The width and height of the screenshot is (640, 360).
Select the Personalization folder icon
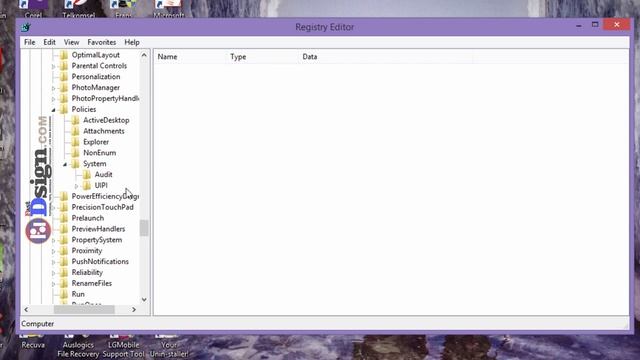click(x=64, y=77)
